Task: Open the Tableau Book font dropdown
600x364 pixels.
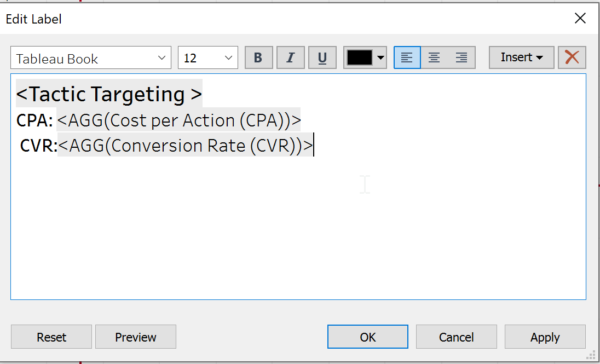Action: 91,58
